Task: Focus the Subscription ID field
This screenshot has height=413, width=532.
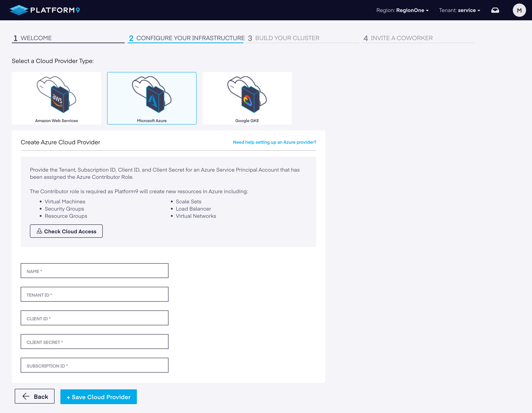Action: coord(94,365)
